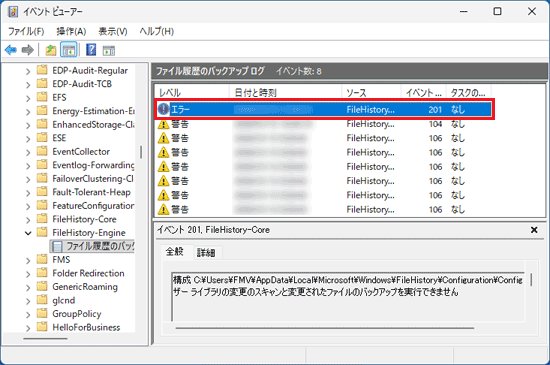Screen dimensions: 550x365
Task: Click the イベント 201, FileHistory-Core heading
Action: [x=213, y=230]
